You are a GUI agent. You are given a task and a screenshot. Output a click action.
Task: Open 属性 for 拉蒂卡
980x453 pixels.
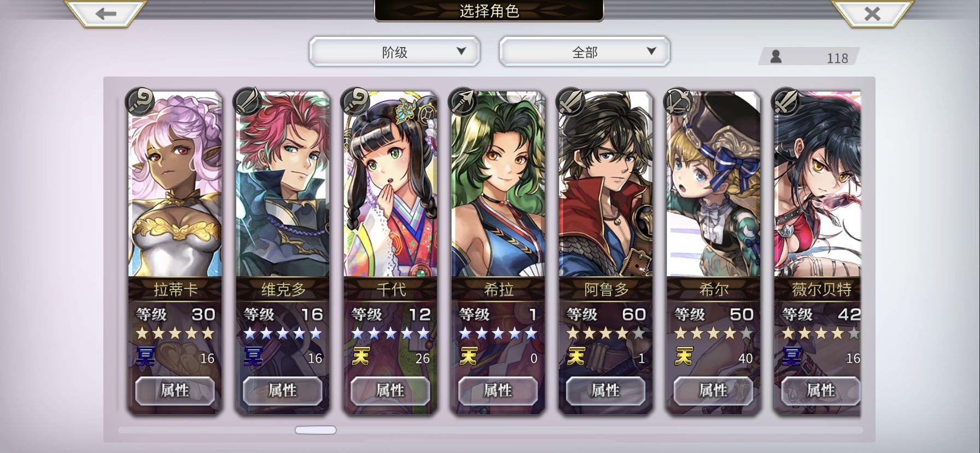pos(174,390)
